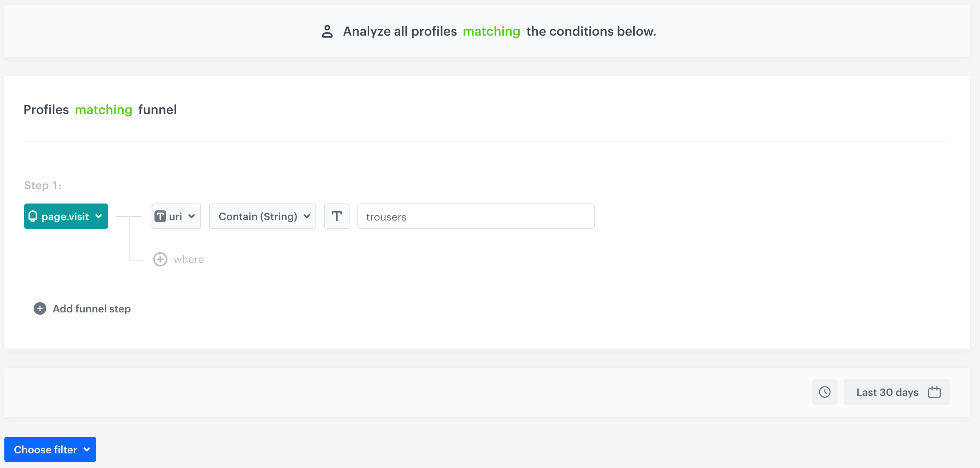
Task: Open the page.visit event selector
Action: [66, 216]
